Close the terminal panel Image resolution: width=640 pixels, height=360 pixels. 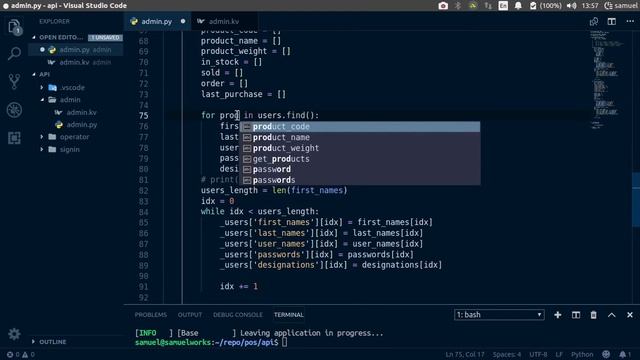pyautogui.click(x=630, y=315)
